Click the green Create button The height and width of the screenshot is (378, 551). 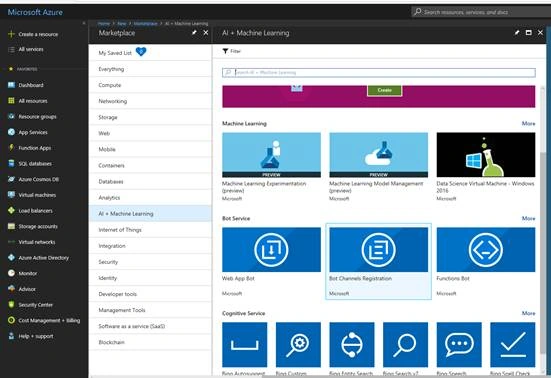384,90
